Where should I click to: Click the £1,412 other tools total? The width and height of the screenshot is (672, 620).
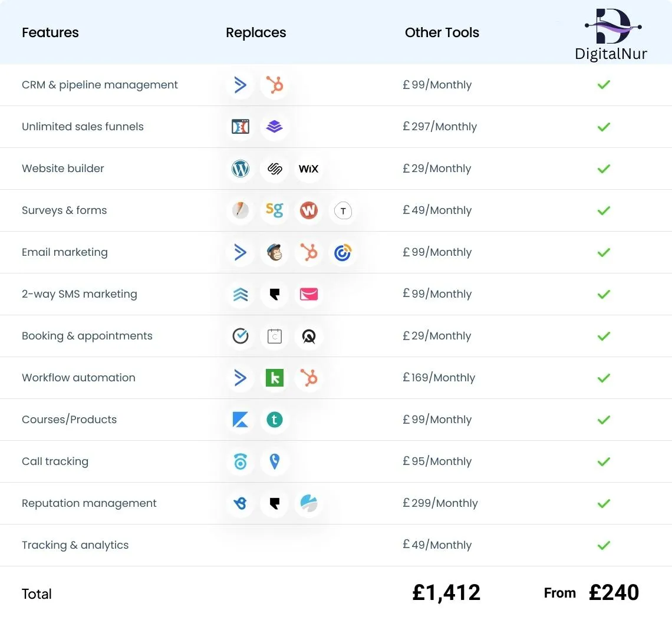coord(446,593)
